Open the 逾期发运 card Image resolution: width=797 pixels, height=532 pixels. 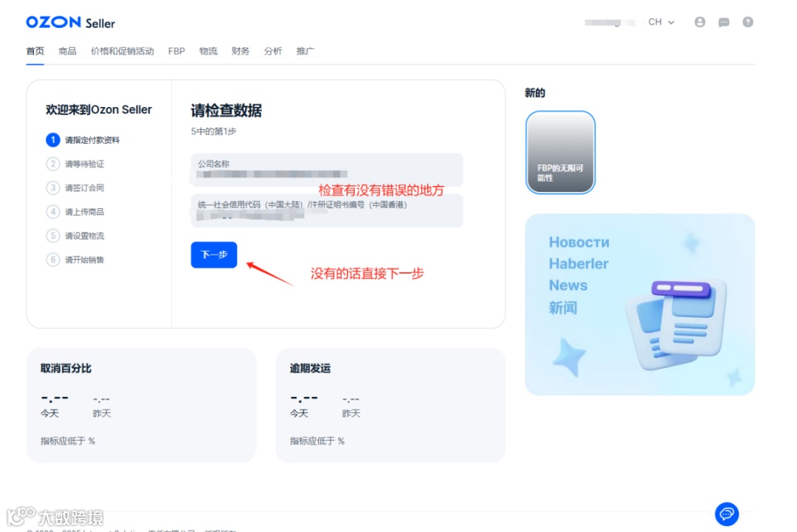pyautogui.click(x=390, y=405)
